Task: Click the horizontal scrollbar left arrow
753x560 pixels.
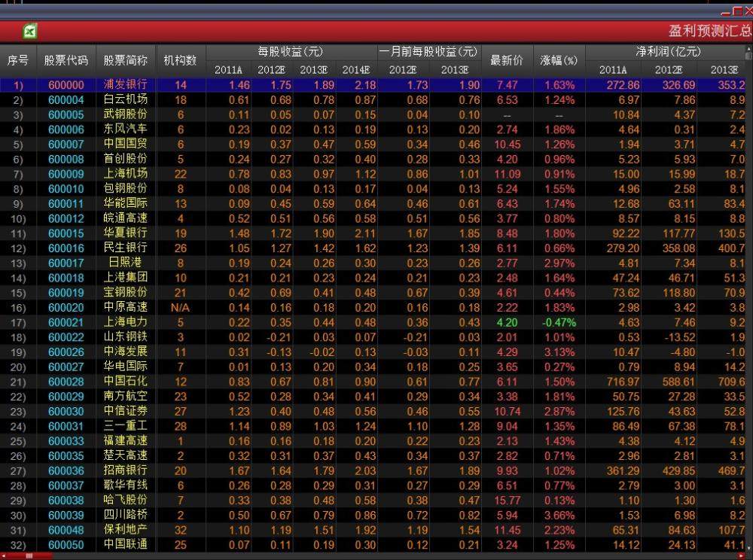Action: pos(3,556)
